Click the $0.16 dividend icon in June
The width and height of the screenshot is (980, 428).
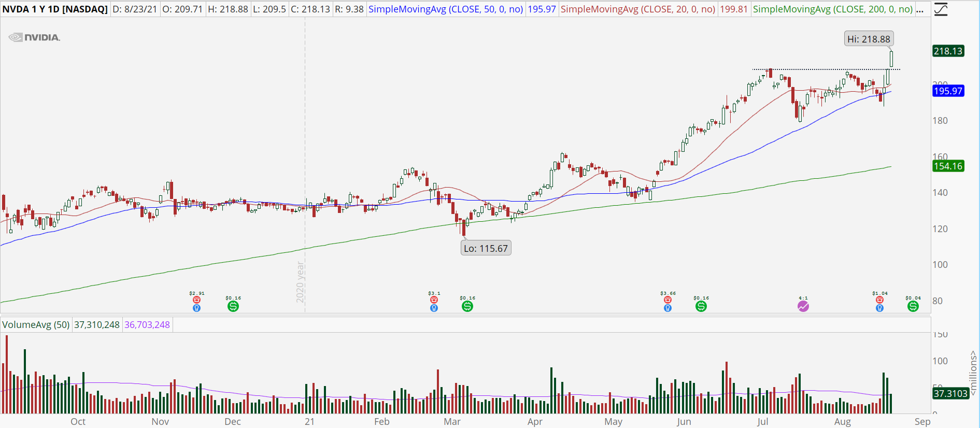click(x=701, y=306)
